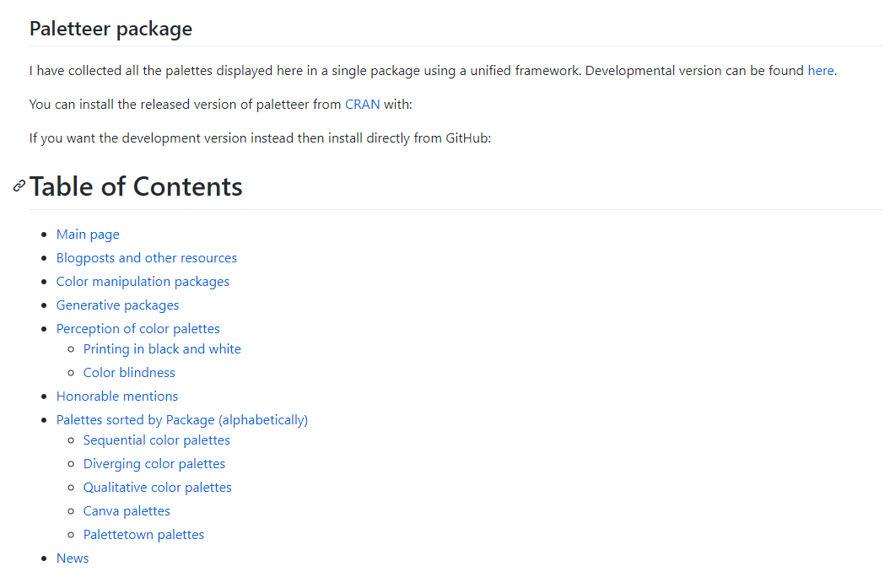
Task: Navigate to Perception of color palettes
Action: (138, 329)
